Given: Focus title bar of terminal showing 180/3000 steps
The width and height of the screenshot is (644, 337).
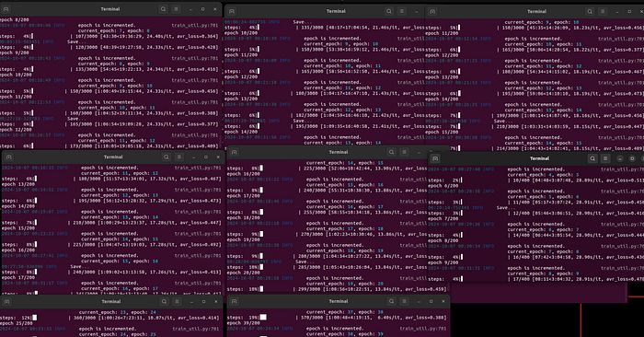Looking at the screenshot, I should click(x=113, y=157).
